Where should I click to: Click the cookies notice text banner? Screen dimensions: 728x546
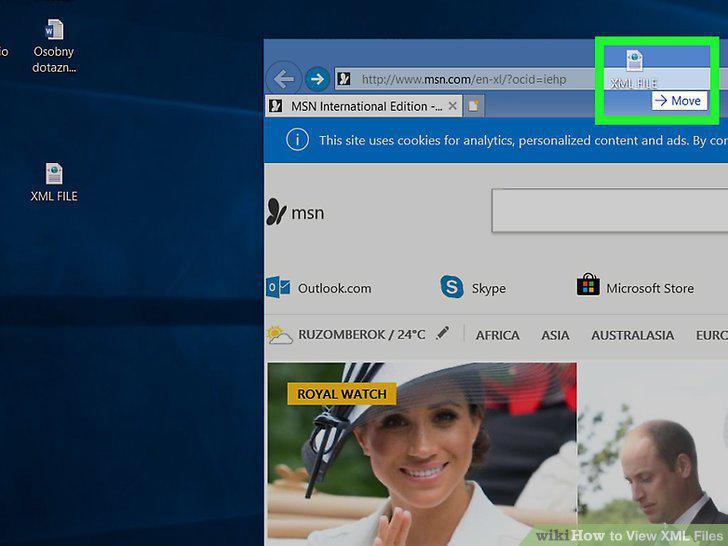pyautogui.click(x=523, y=140)
